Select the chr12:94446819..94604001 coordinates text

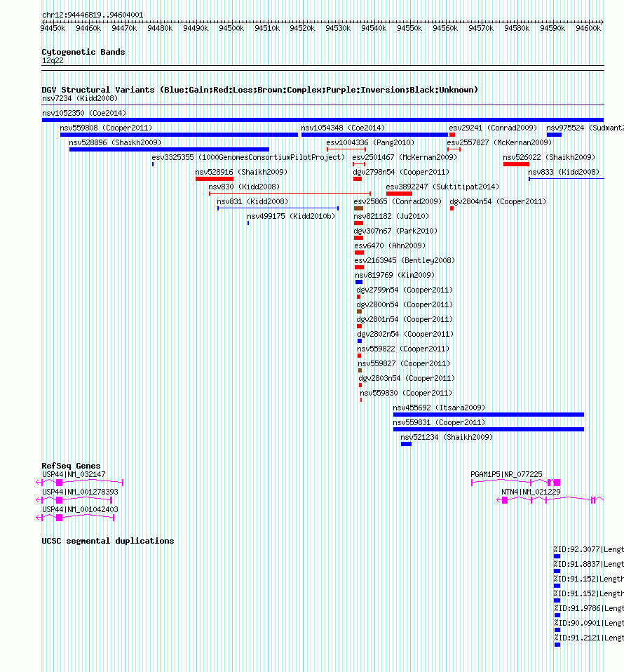[x=93, y=15]
